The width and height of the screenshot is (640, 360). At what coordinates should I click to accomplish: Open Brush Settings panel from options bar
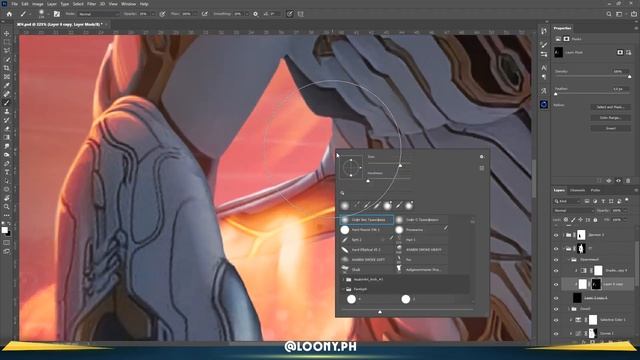(57, 14)
